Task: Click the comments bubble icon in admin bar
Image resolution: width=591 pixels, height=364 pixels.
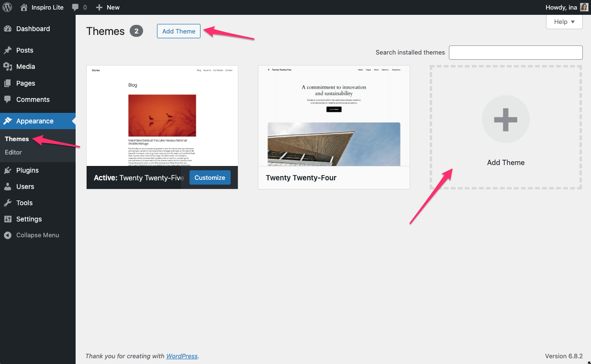Action: (75, 7)
